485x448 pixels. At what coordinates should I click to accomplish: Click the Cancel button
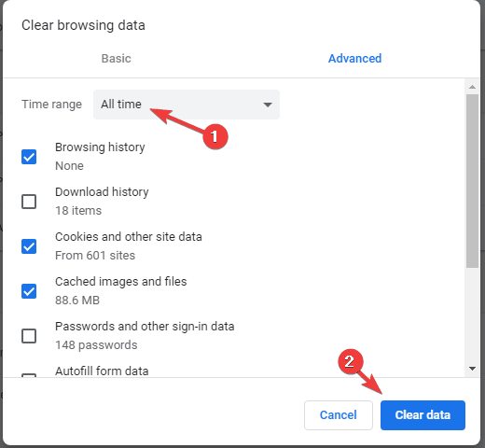pos(339,415)
